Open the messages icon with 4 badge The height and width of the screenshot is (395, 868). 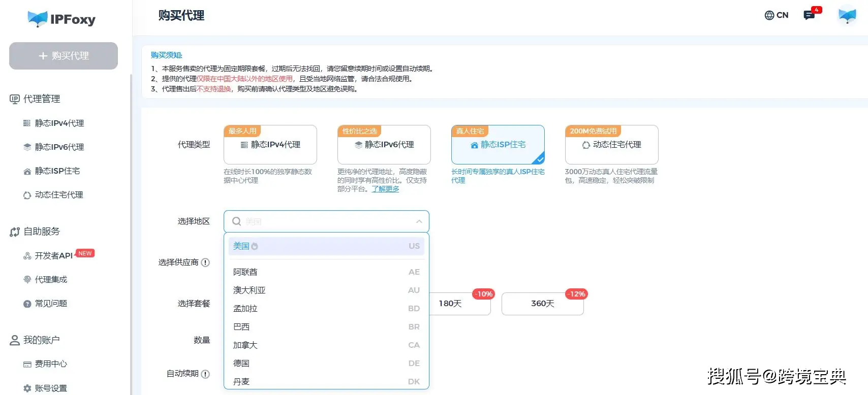809,15
